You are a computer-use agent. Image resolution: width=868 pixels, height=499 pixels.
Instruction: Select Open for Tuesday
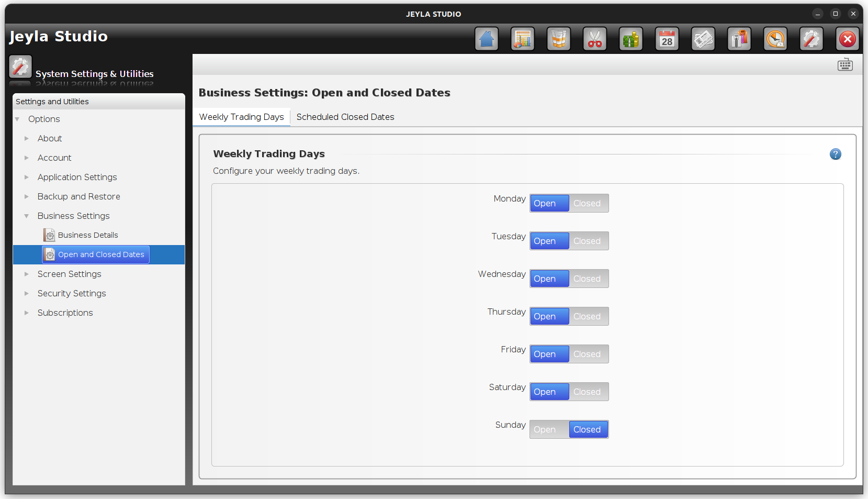549,241
